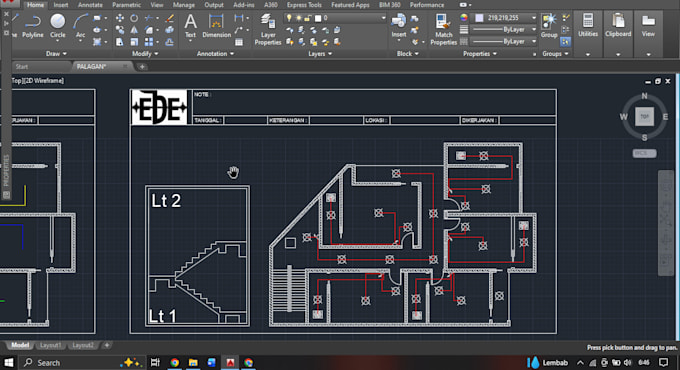Open the Express Tools ribbon tab
The image size is (680, 370).
click(x=304, y=5)
